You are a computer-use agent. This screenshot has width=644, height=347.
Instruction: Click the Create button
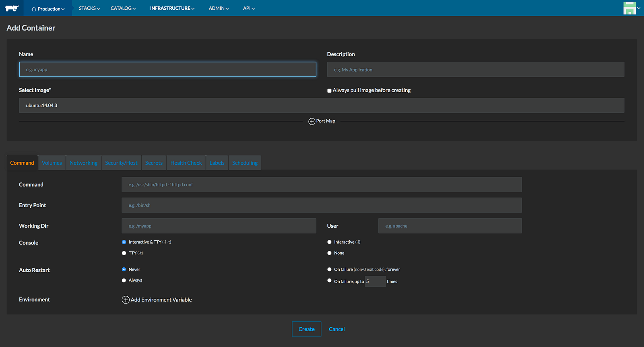tap(306, 329)
